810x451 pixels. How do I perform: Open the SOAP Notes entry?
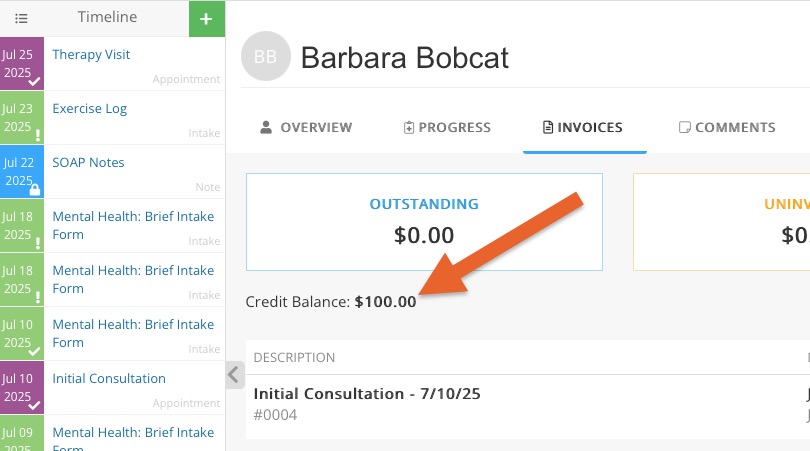pos(134,172)
